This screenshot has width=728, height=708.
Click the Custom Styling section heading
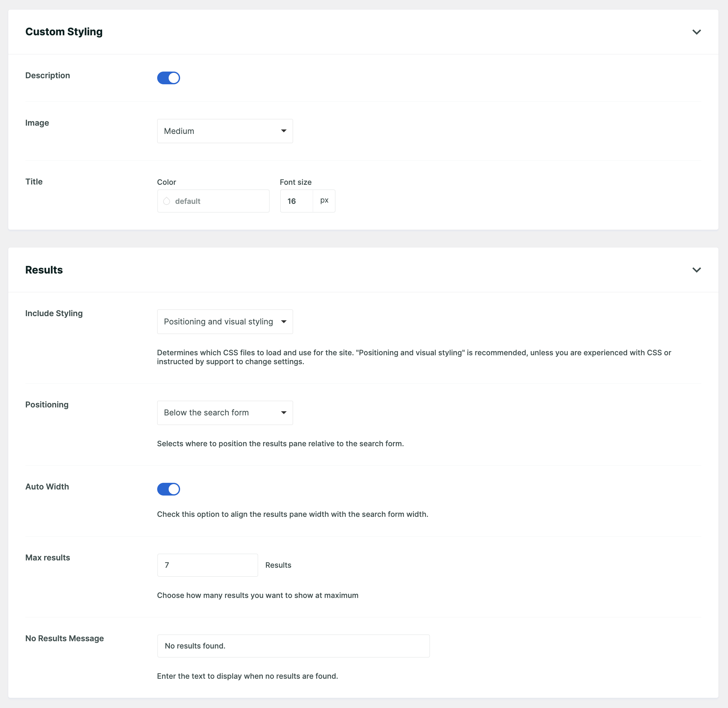[64, 32]
